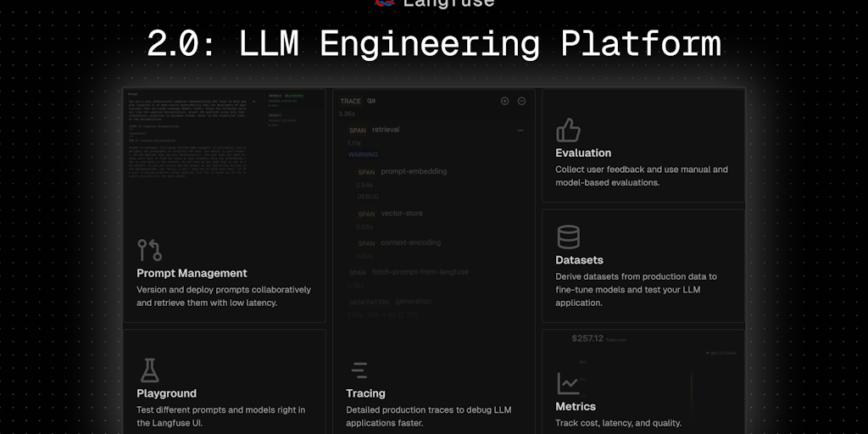868x434 pixels.
Task: Click the minus circle icon in trace header
Action: pos(521,101)
